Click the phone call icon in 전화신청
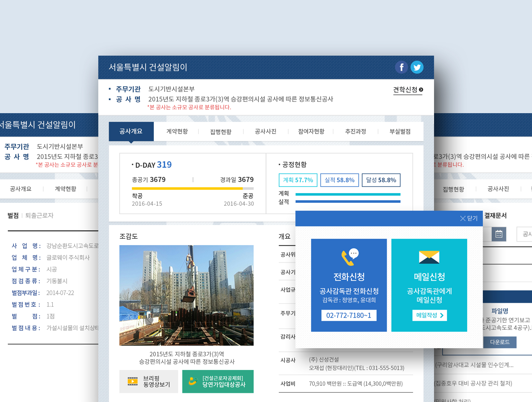Viewport: 532px width, 402px height. pyautogui.click(x=350, y=257)
